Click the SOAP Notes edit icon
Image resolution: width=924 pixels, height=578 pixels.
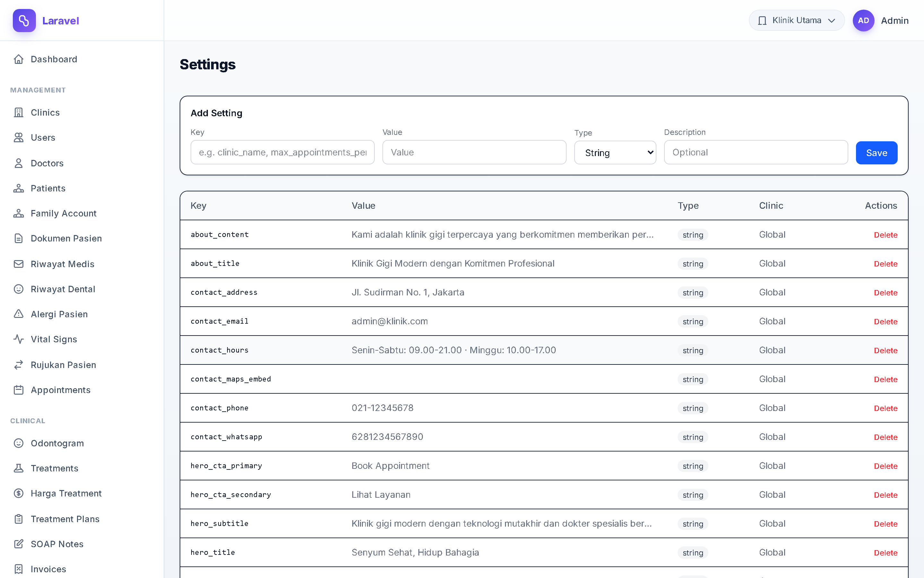19,544
